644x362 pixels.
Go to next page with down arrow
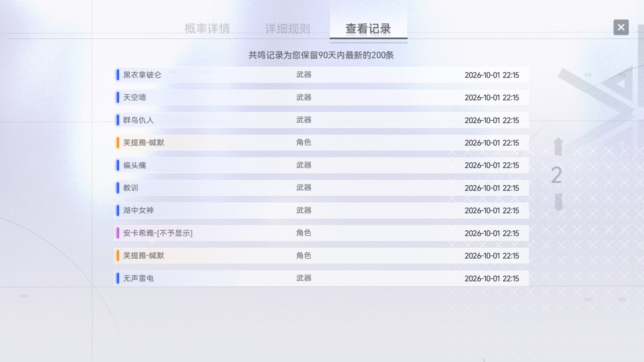(558, 202)
